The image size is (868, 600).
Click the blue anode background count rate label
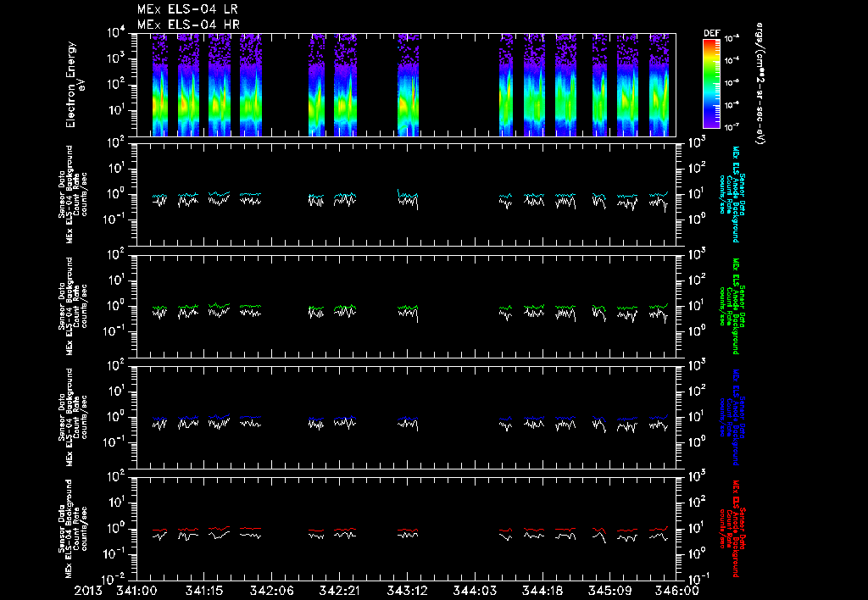point(732,417)
